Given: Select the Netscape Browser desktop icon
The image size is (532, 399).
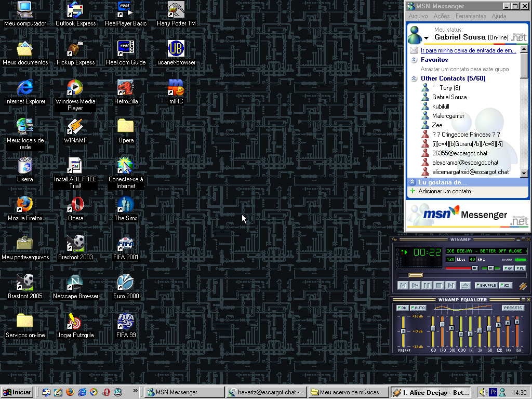Looking at the screenshot, I should 75,287.
